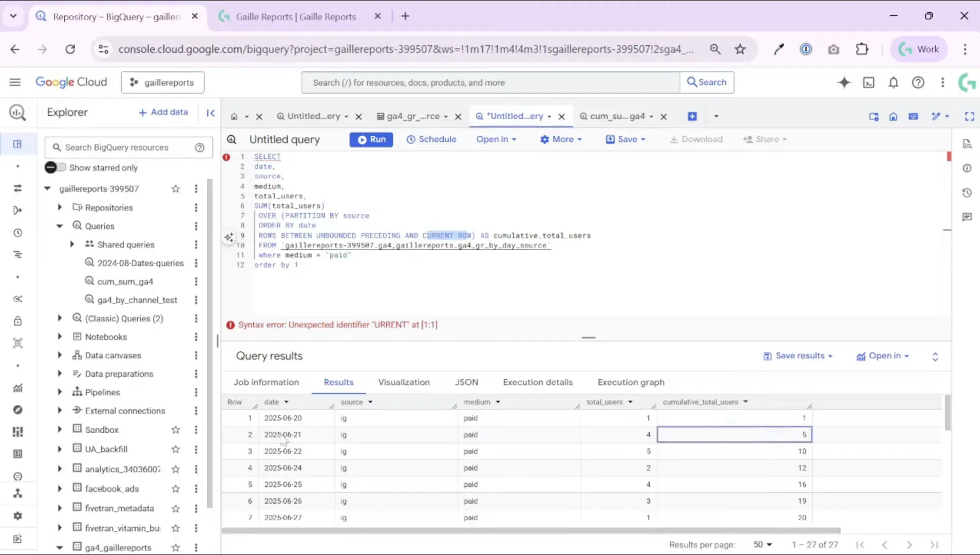
Task: Expand the Repositories tree item
Action: (60, 207)
